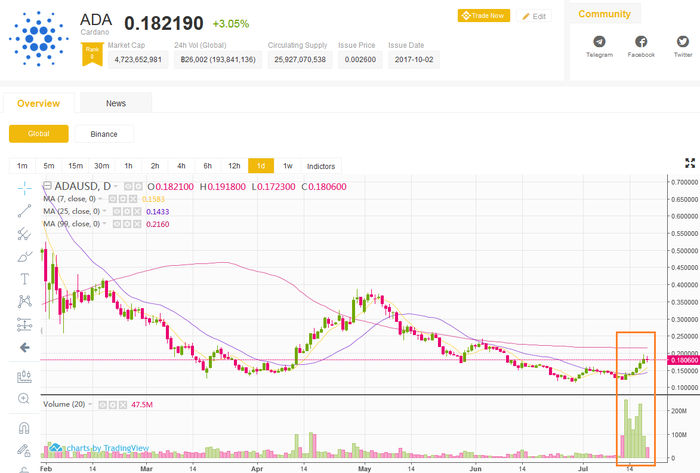Hide the ADAUSD main series
700x473 pixels.
tap(128, 187)
